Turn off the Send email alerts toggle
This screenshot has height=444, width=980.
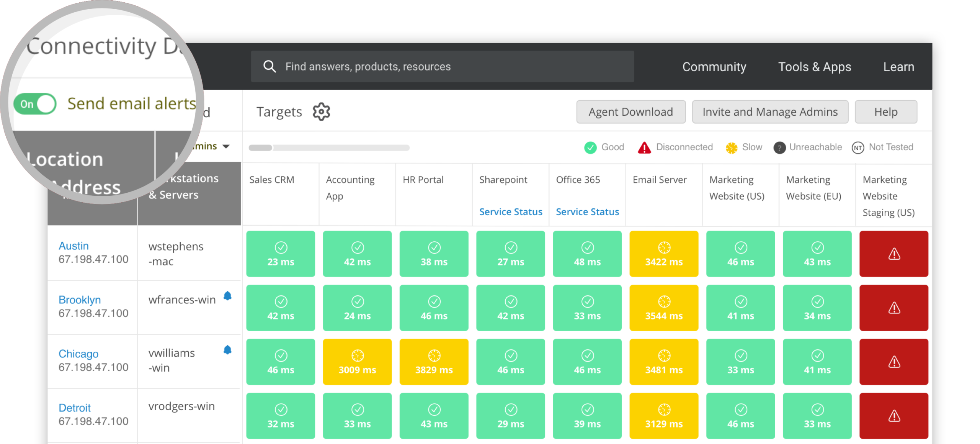35,103
